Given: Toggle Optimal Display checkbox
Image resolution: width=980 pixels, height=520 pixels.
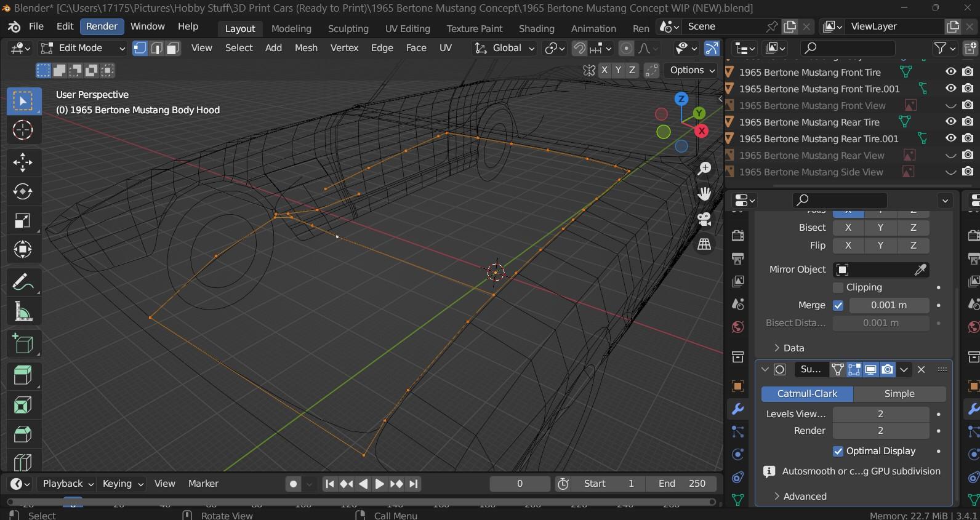Looking at the screenshot, I should [x=838, y=451].
